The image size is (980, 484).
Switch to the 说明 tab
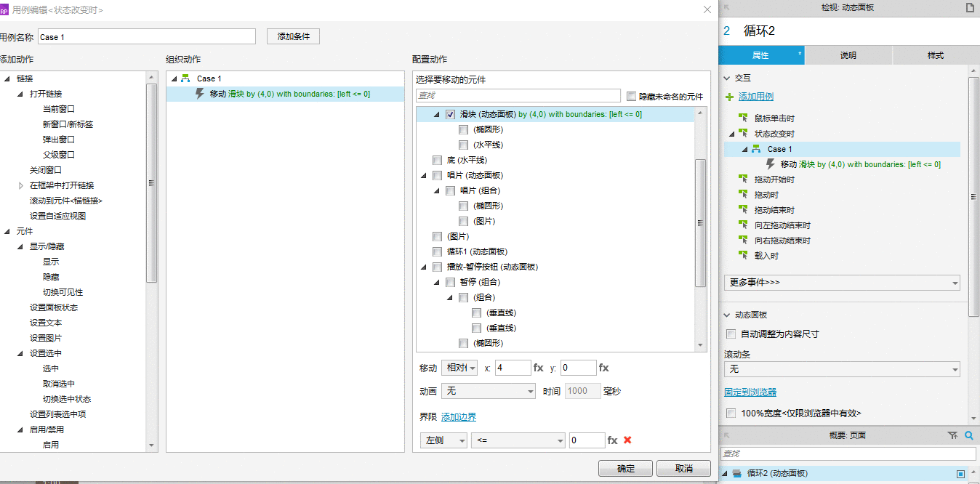coord(848,55)
